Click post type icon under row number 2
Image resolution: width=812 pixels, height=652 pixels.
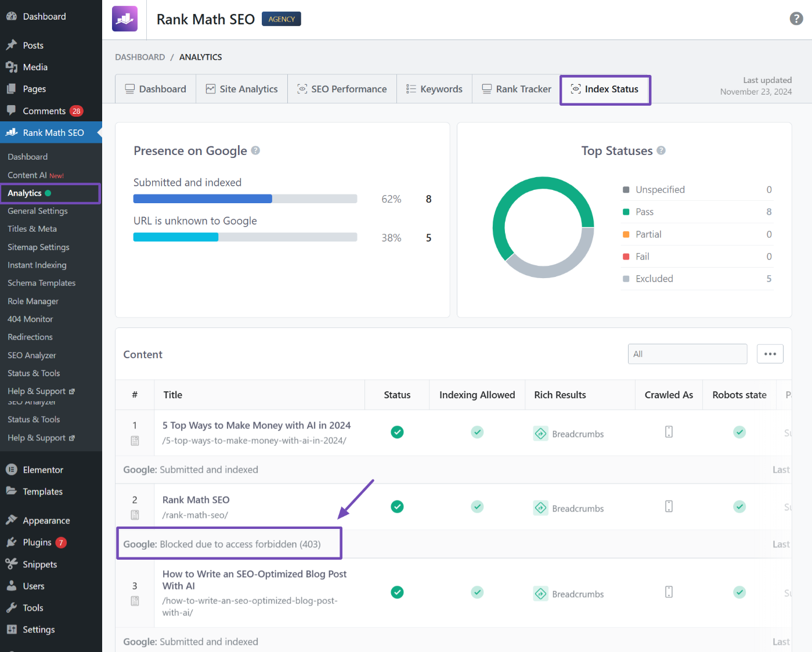[135, 515]
